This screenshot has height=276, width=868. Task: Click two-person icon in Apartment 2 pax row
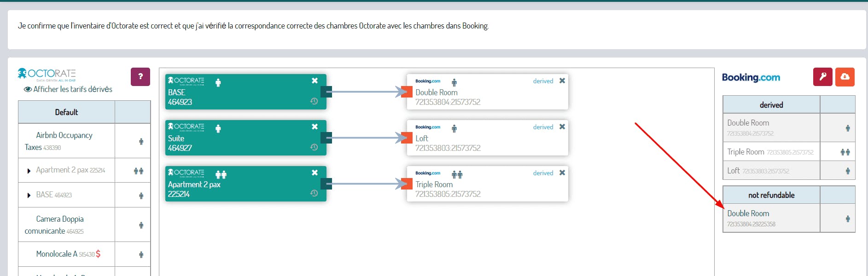point(139,171)
